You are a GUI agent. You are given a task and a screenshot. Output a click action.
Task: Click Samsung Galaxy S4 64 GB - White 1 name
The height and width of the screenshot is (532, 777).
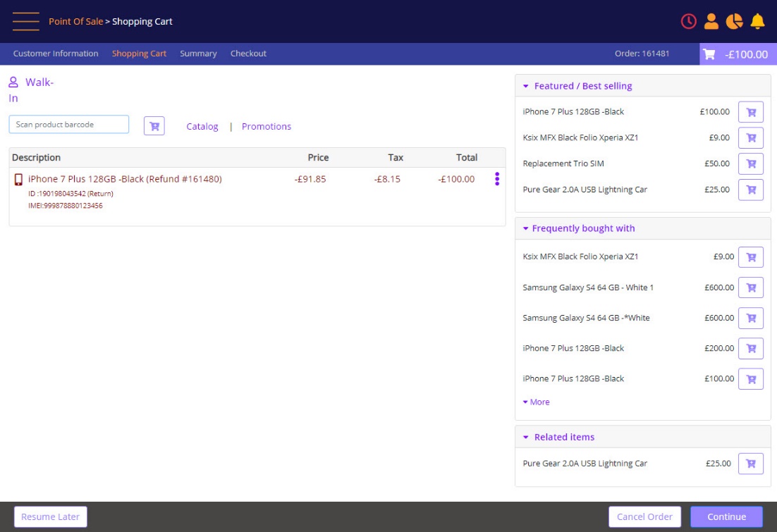pos(588,287)
